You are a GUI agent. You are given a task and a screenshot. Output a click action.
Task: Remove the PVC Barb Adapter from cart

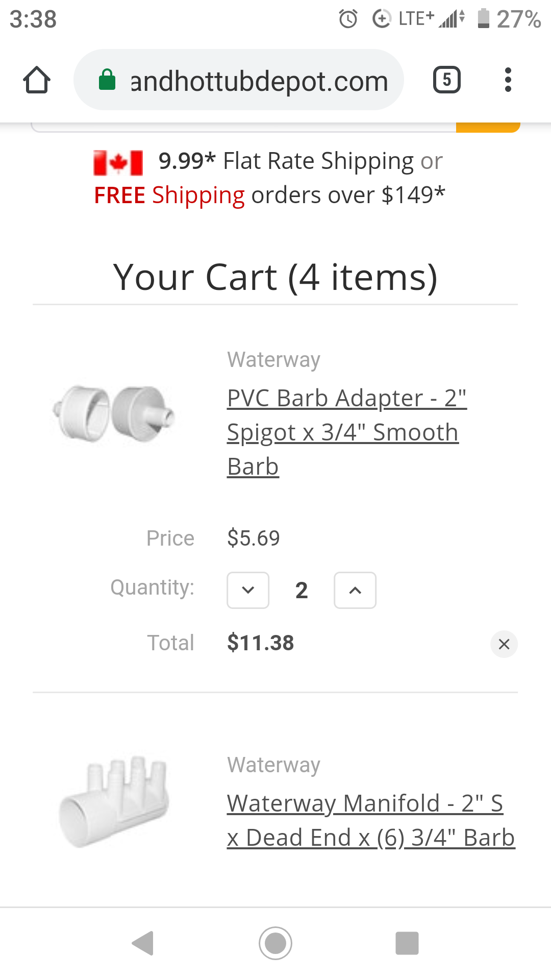click(x=504, y=644)
